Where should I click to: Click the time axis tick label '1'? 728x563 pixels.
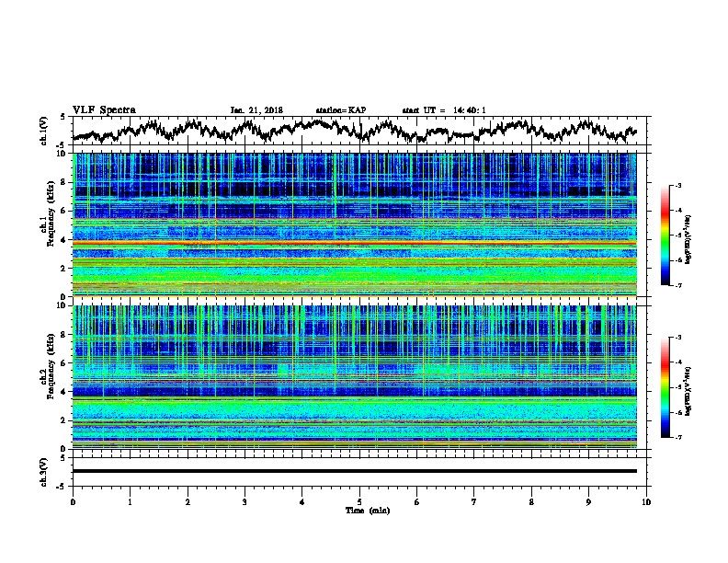click(130, 502)
